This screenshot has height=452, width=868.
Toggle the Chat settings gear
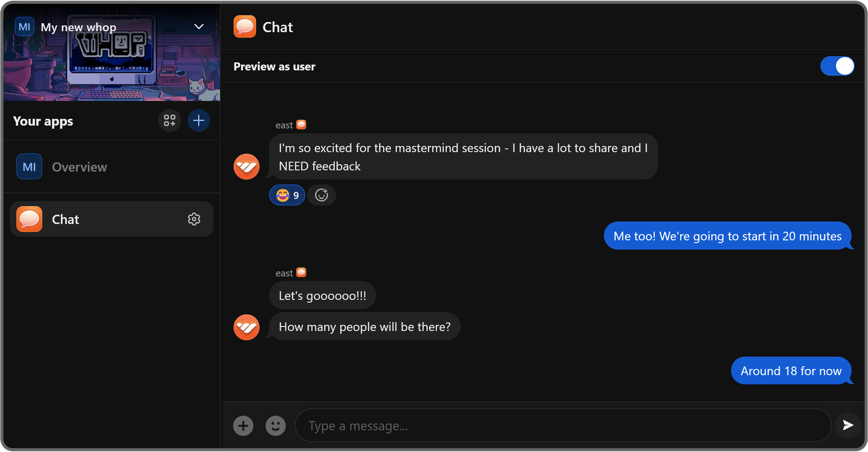pos(194,219)
